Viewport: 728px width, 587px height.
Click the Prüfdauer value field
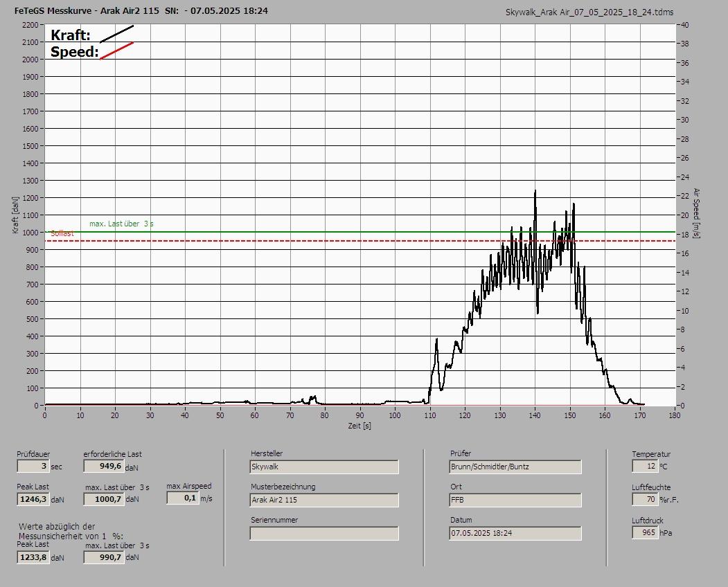pyautogui.click(x=33, y=466)
